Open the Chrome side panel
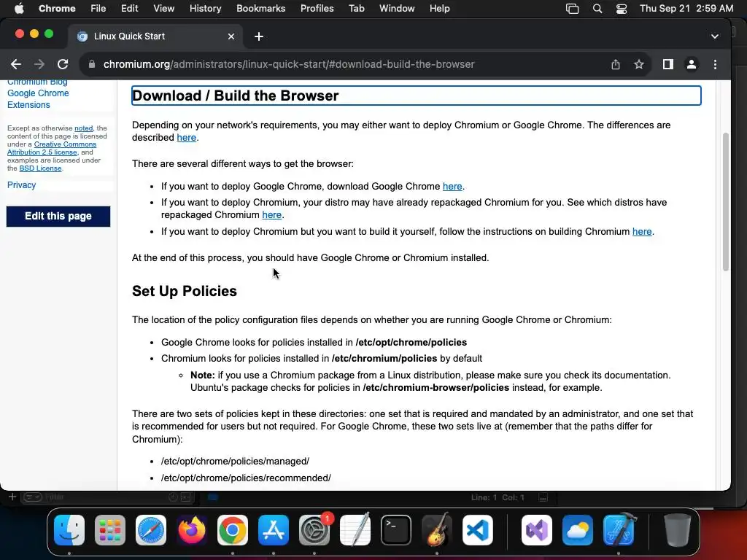 point(668,64)
